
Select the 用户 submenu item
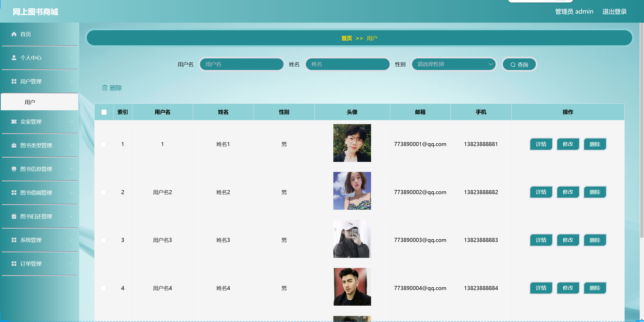point(39,102)
